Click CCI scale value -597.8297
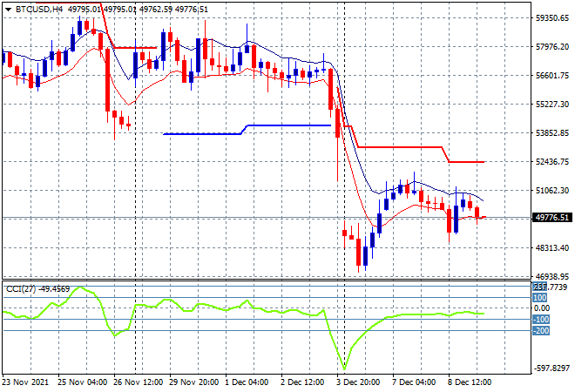Viewport: 575px width, 392px height. click(551, 368)
